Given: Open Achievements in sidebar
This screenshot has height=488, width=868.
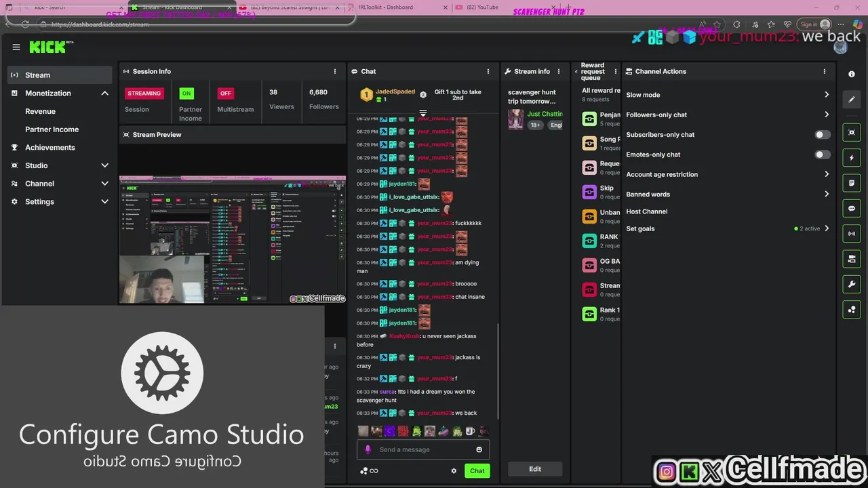Looking at the screenshot, I should click(x=50, y=148).
